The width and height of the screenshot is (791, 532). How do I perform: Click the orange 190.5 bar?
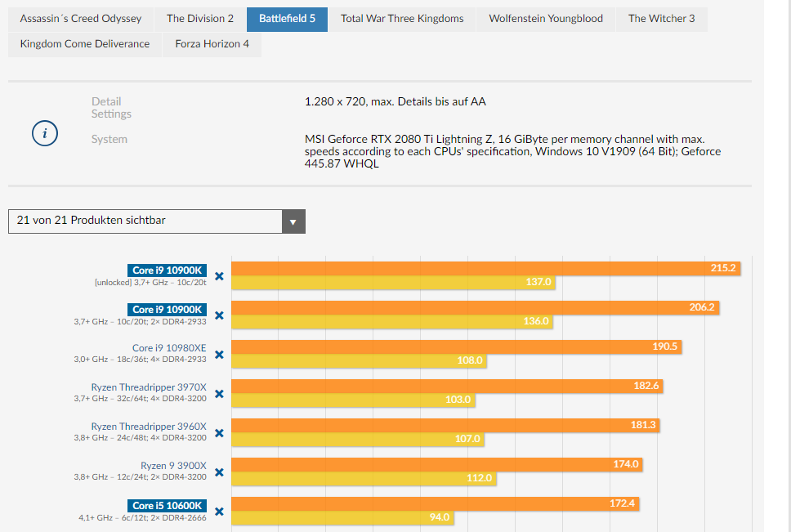click(457, 346)
